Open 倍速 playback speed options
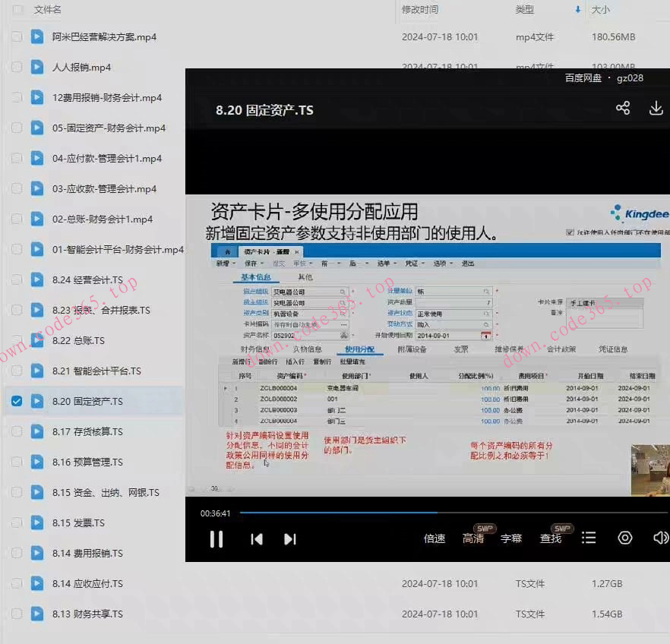670x644 pixels. 435,538
